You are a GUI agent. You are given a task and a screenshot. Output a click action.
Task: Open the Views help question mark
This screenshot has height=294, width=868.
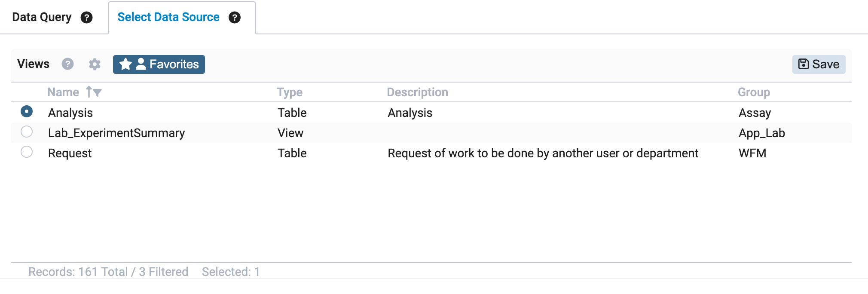pos(67,64)
